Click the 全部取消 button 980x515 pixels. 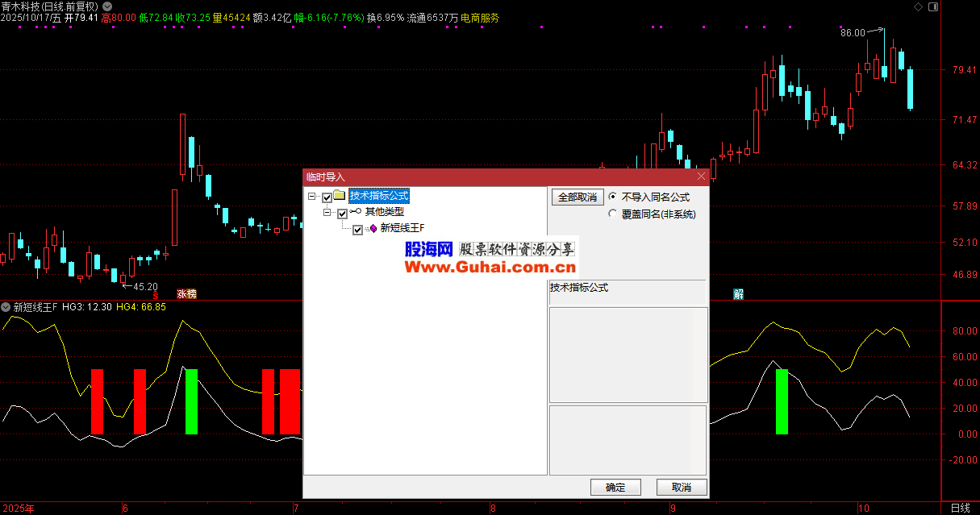pyautogui.click(x=578, y=197)
